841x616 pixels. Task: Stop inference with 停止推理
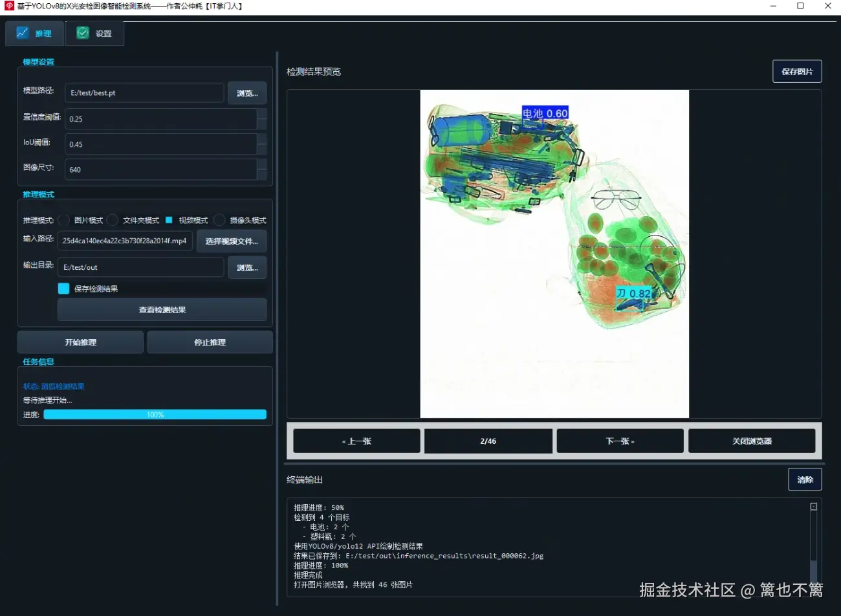(x=210, y=342)
